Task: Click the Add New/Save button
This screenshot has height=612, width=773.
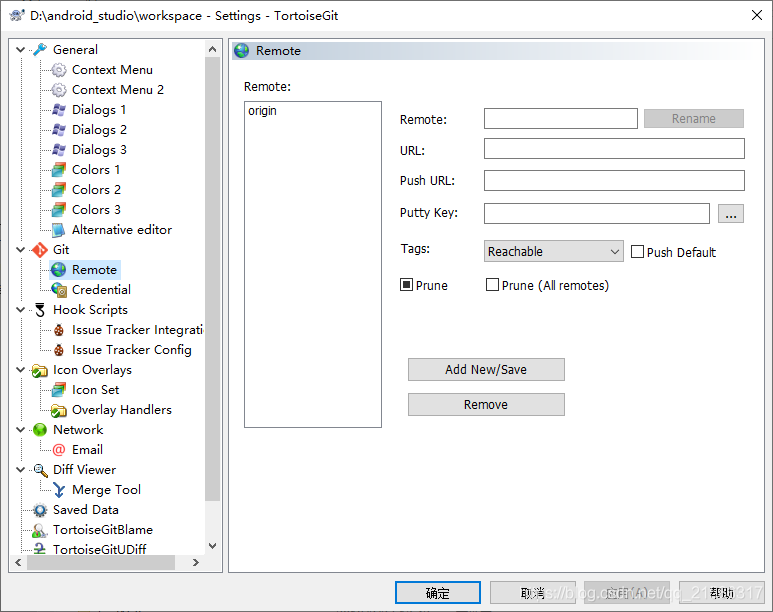Action: click(486, 369)
